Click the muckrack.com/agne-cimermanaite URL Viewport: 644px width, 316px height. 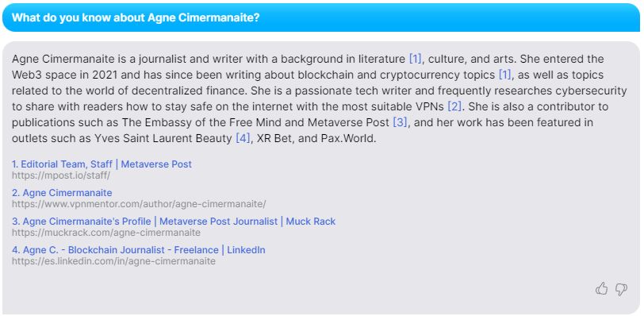coord(106,233)
